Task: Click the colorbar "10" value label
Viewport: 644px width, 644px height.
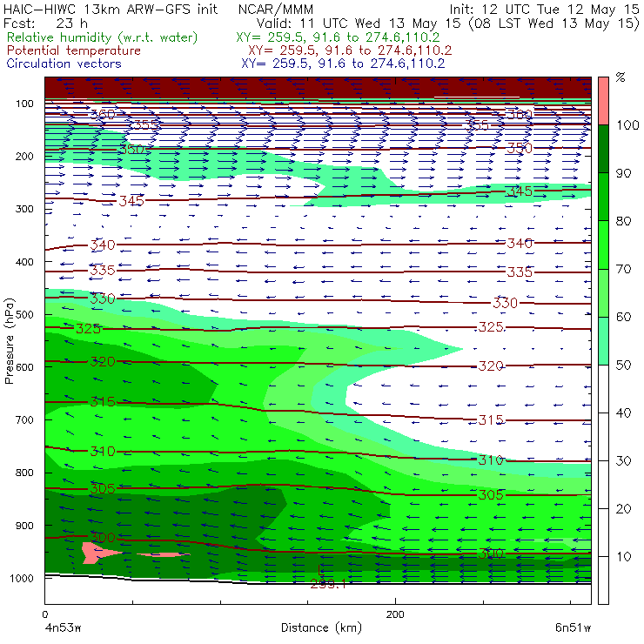Action: coord(623,556)
